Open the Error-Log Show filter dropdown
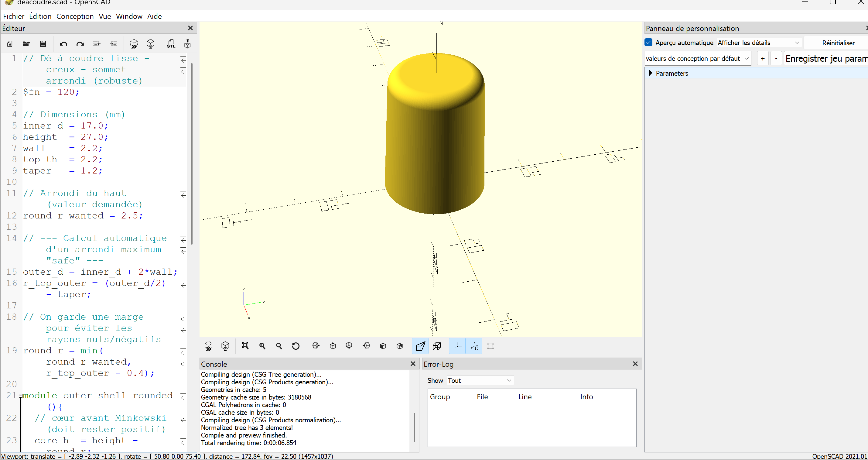Viewport: 868px width, 460px height. (x=480, y=380)
